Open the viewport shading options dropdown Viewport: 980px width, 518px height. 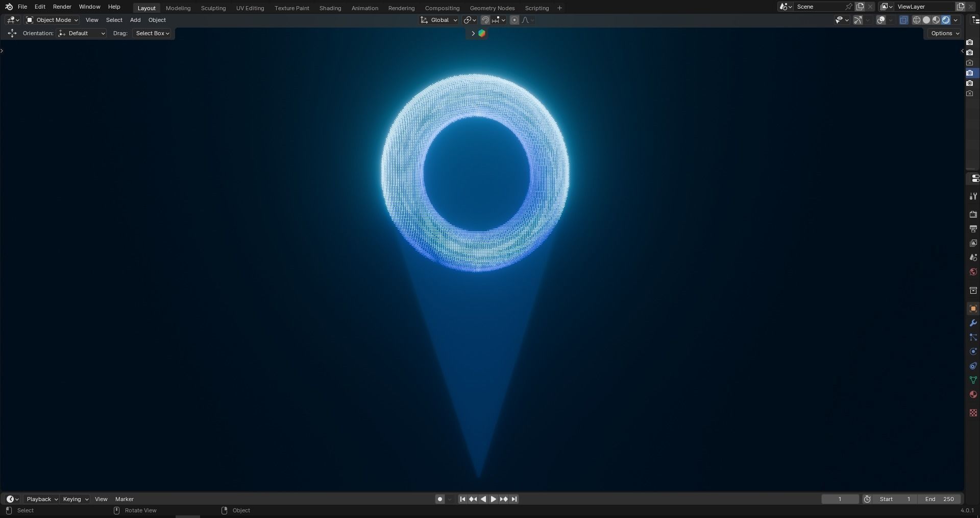[955, 20]
